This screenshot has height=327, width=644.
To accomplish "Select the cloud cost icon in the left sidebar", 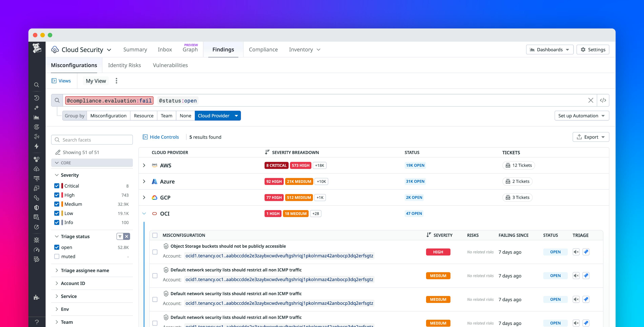I will 37,169.
